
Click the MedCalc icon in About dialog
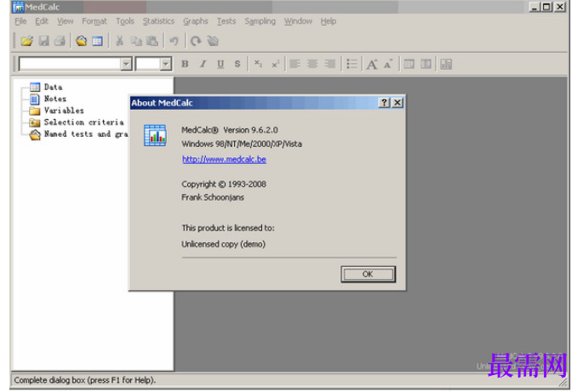(x=155, y=135)
